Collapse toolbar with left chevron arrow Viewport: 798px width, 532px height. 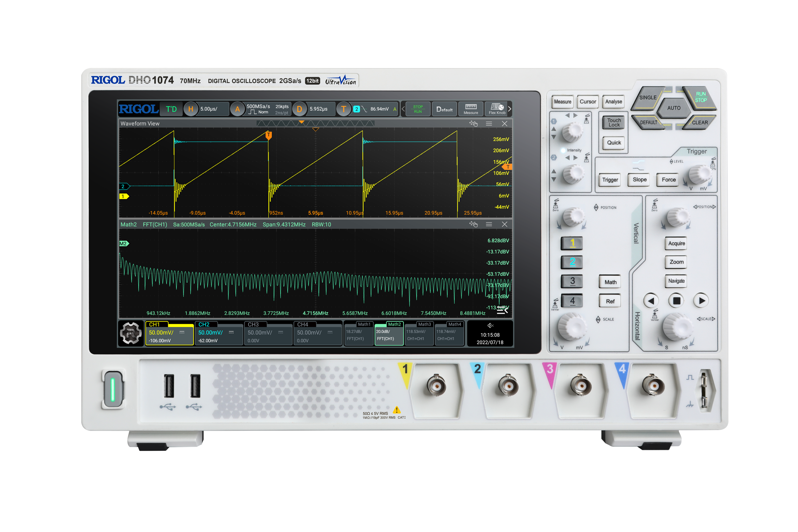point(403,109)
